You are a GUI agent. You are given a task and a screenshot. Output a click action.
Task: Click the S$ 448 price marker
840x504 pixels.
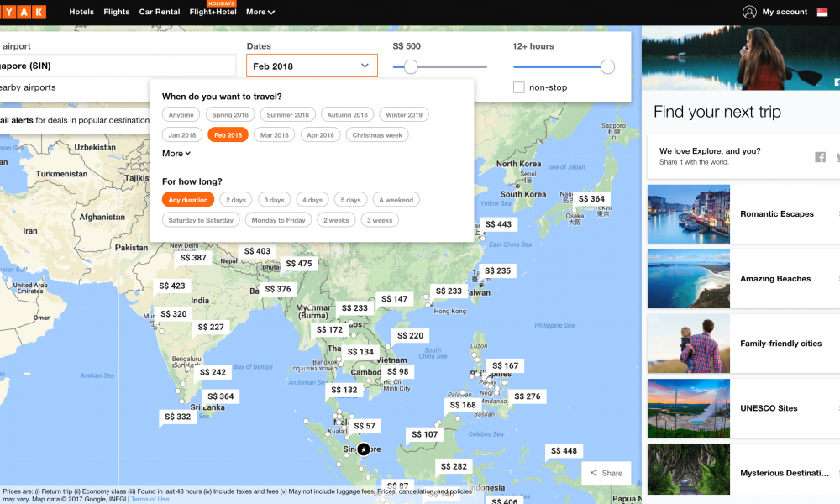564,451
